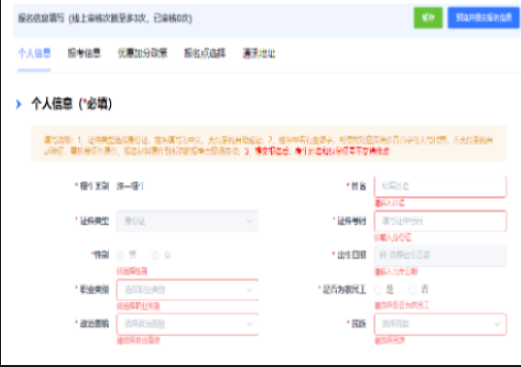Open the 职业类别 dropdown
The width and height of the screenshot is (521, 367).
coord(188,290)
